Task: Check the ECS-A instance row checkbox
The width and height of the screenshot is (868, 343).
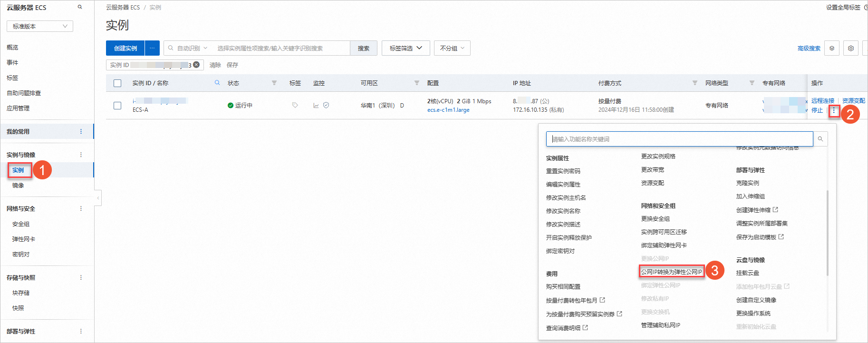Action: (x=117, y=105)
